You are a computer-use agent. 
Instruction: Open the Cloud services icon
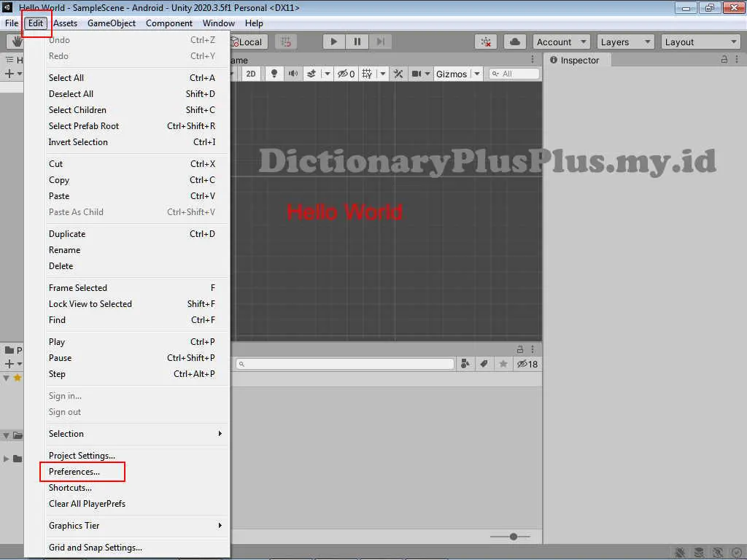click(515, 42)
